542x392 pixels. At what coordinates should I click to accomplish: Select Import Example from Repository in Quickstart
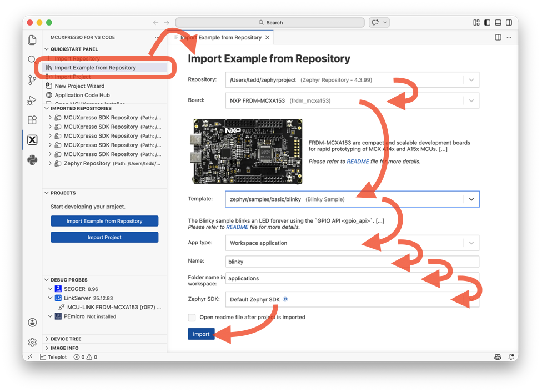pos(104,68)
